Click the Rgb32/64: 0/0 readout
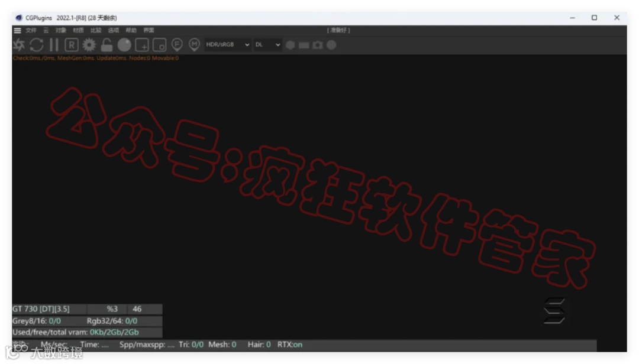 tap(112, 321)
